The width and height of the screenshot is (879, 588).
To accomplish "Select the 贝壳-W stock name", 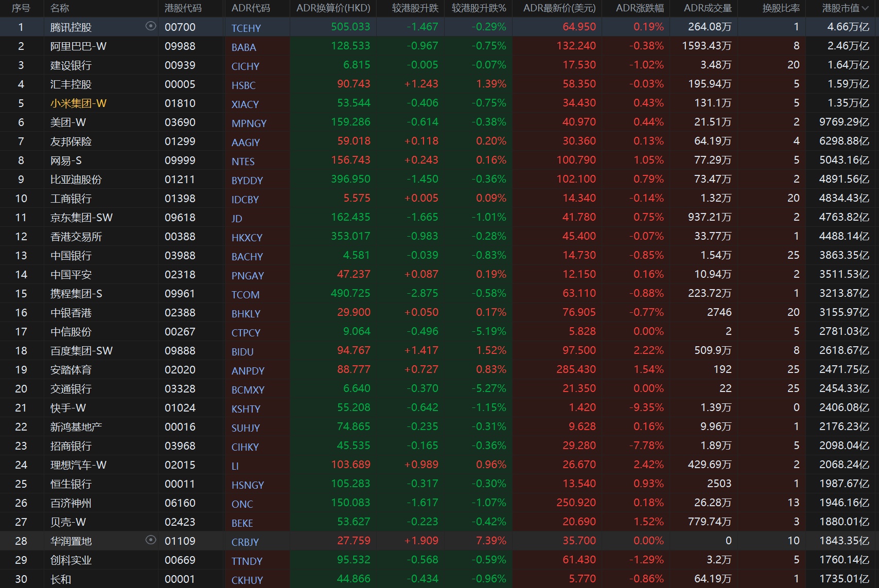I will 68,522.
